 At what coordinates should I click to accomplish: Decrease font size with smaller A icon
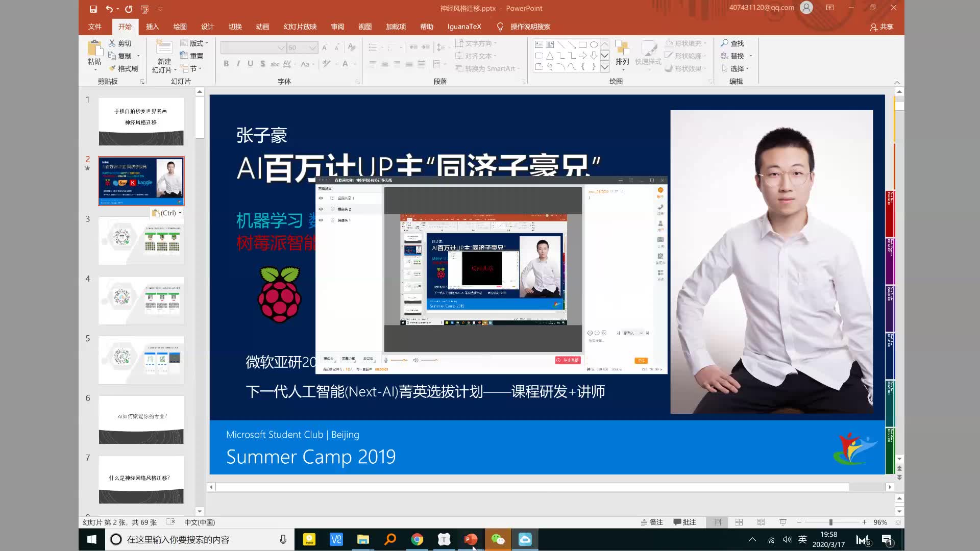pyautogui.click(x=337, y=47)
